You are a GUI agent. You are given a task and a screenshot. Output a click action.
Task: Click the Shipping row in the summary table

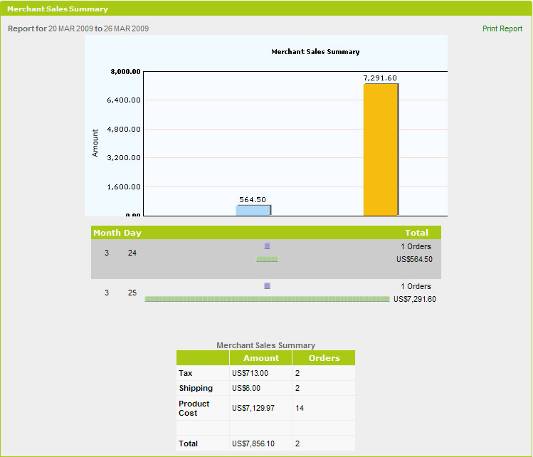[265, 388]
